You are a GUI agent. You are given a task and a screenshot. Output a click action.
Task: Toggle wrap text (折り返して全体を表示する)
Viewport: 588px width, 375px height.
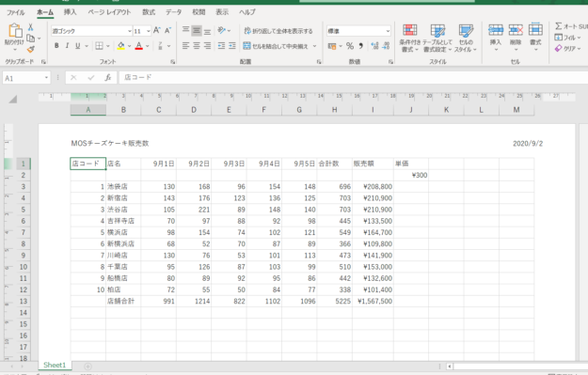278,31
